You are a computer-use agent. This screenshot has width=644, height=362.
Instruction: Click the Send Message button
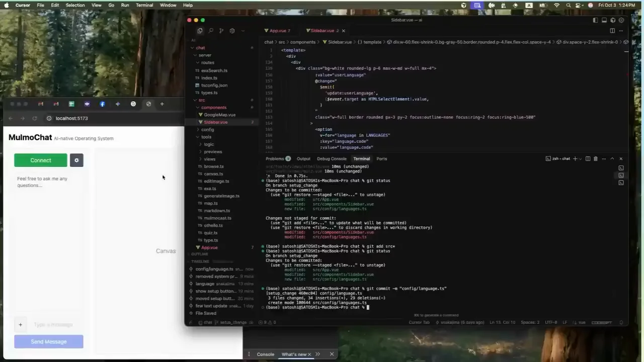click(49, 342)
